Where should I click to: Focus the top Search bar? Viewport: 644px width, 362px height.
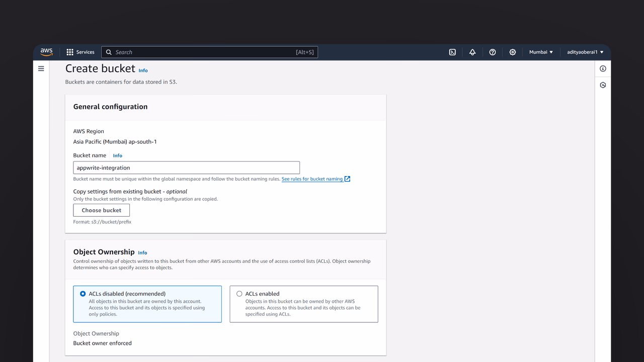pyautogui.click(x=209, y=52)
